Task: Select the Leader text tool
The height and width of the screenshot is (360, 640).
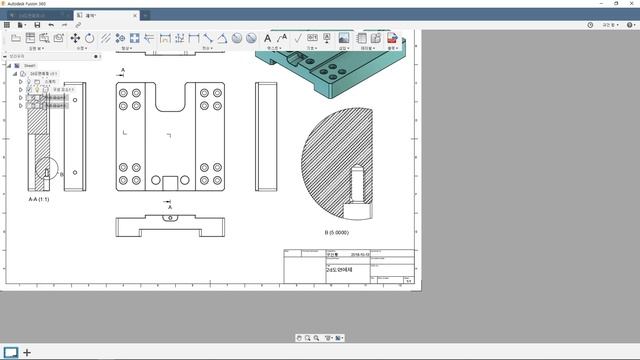Action: click(282, 38)
